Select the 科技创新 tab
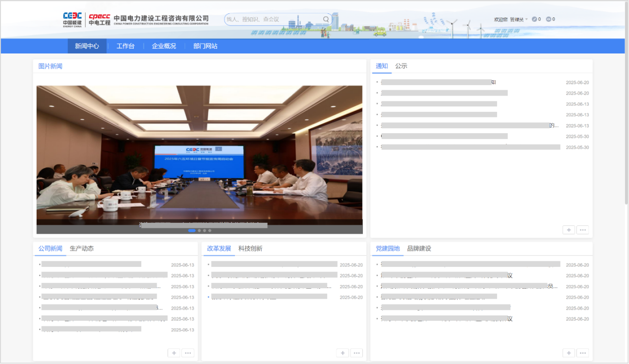This screenshot has width=629, height=364. [250, 249]
